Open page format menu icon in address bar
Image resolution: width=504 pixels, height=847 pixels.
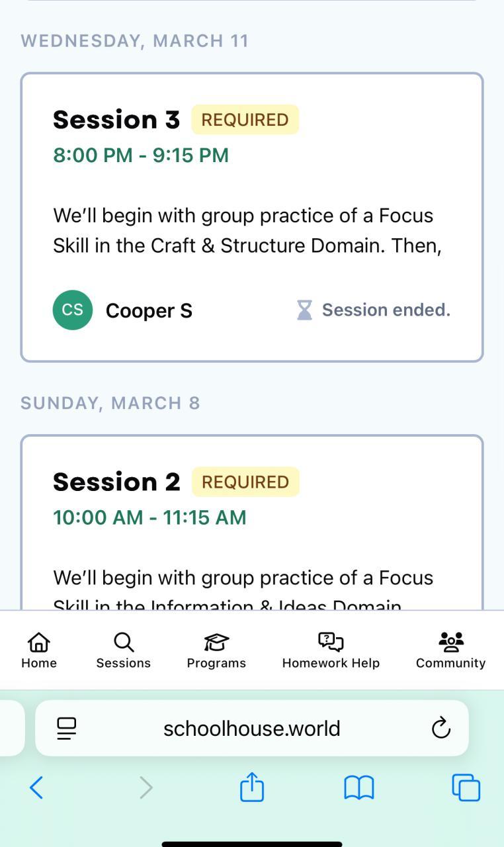pos(67,729)
